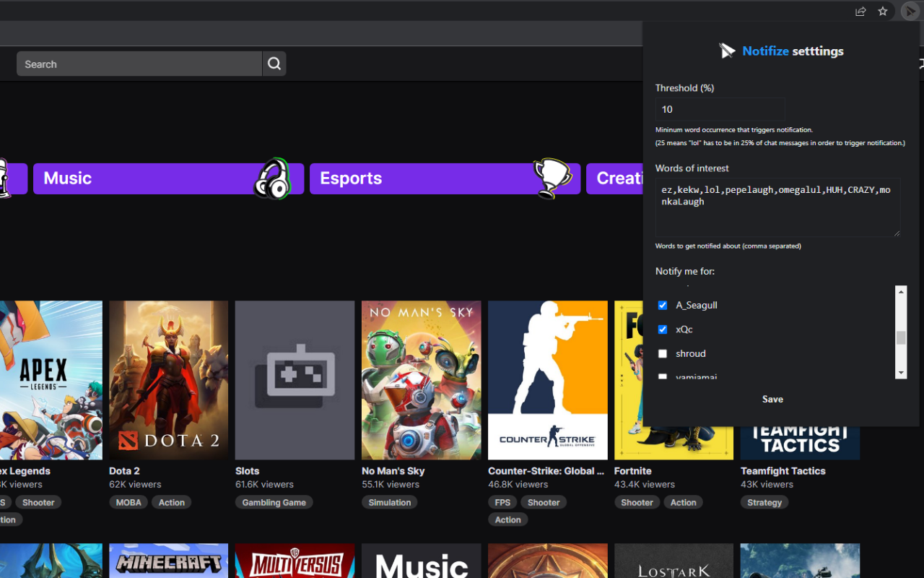Open the MultiVersus cover thumbnail

click(295, 561)
